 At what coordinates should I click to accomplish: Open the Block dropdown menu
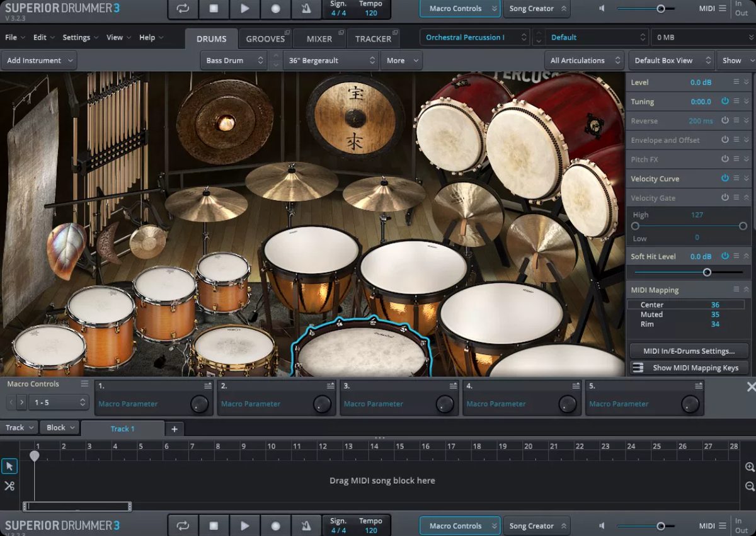pyautogui.click(x=60, y=428)
